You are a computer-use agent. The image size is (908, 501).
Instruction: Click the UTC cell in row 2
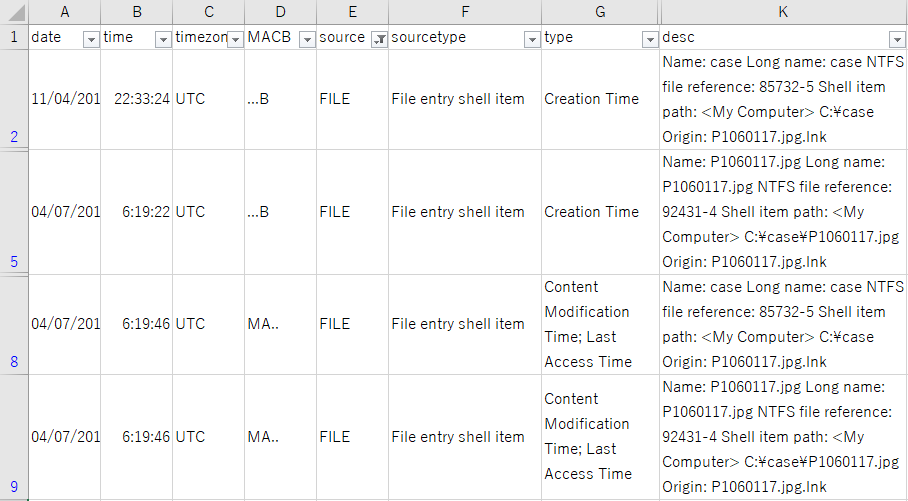[208, 100]
